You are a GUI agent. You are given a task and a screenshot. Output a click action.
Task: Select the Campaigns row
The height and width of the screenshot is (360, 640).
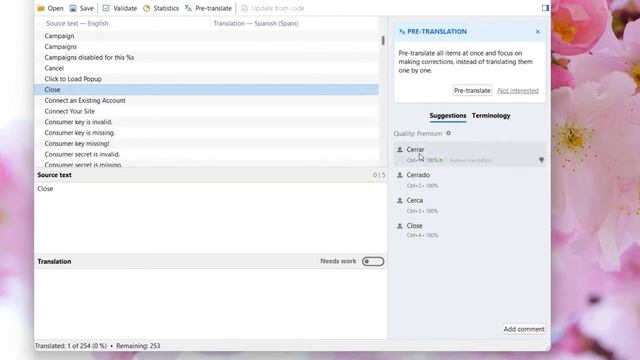click(206, 47)
